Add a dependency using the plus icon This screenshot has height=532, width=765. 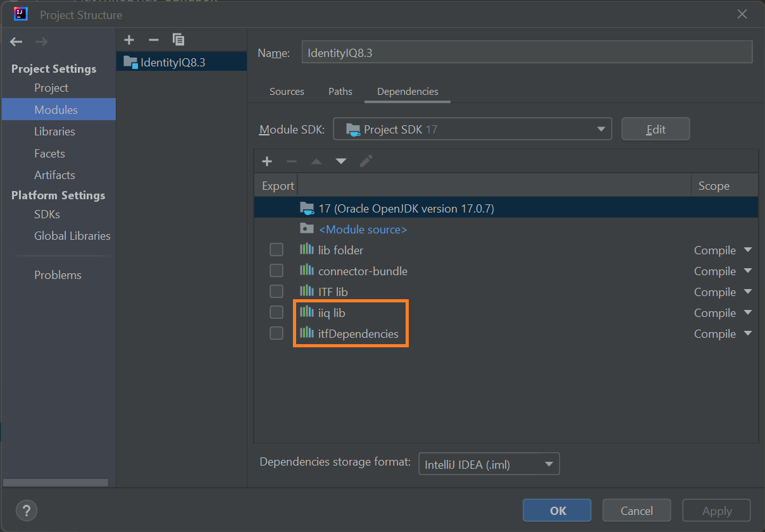267,161
